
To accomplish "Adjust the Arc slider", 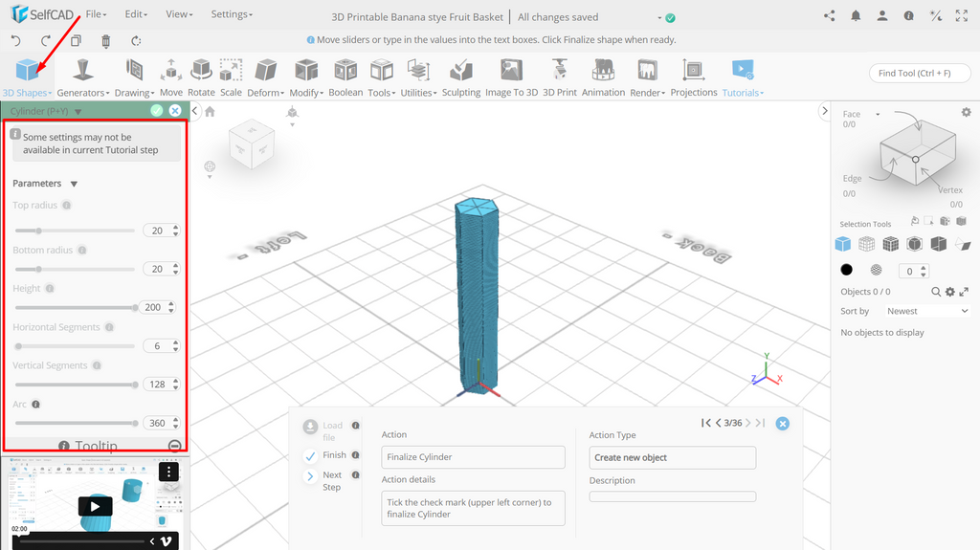I will [x=75, y=423].
